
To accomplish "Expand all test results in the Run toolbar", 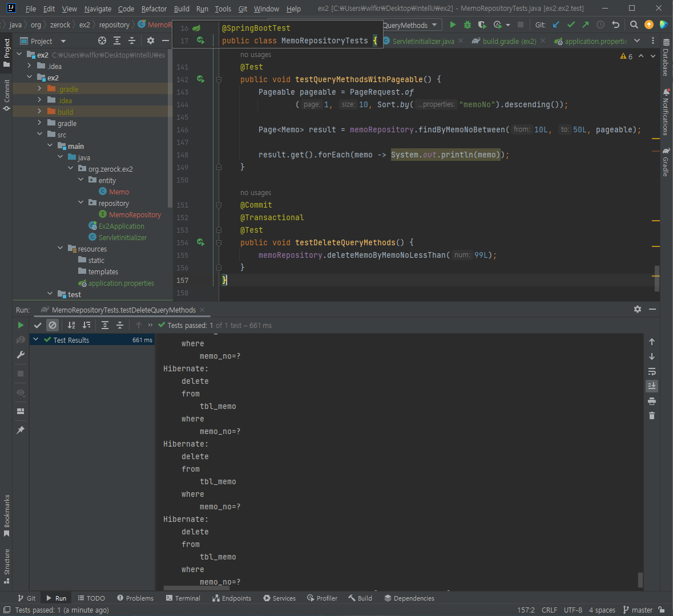I will [104, 325].
